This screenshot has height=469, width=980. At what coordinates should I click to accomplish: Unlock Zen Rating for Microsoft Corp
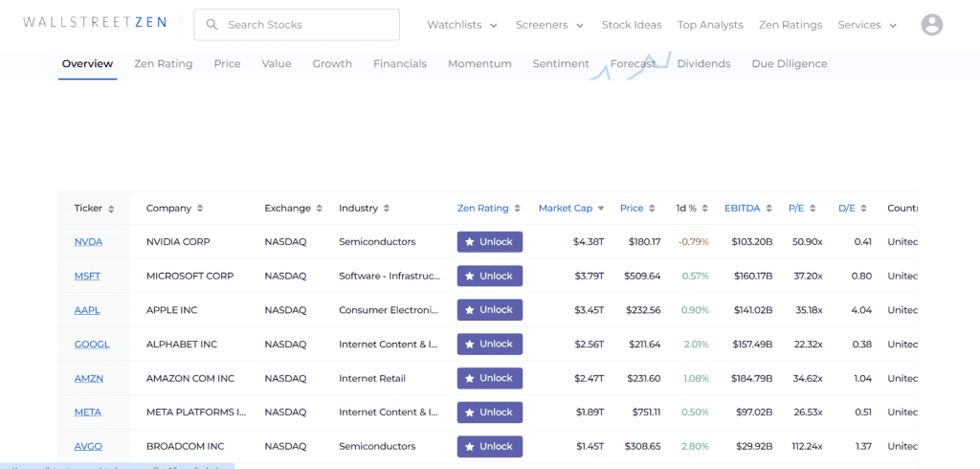pyautogui.click(x=489, y=277)
